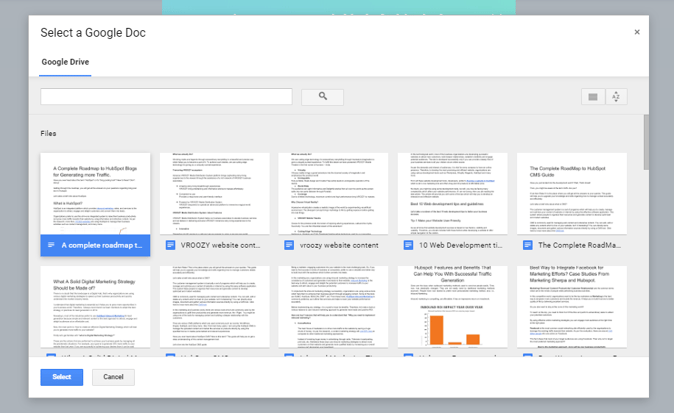Click the 10 Web Development ti... file name

460,245
